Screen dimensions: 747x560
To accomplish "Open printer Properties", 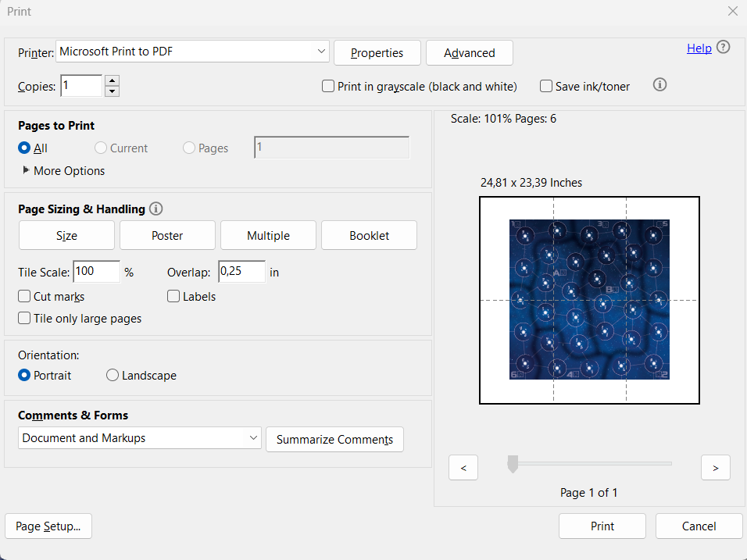I will 377,53.
